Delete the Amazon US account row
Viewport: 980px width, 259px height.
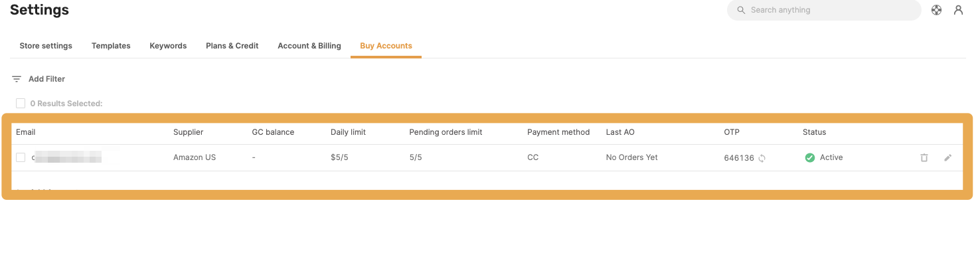(924, 158)
